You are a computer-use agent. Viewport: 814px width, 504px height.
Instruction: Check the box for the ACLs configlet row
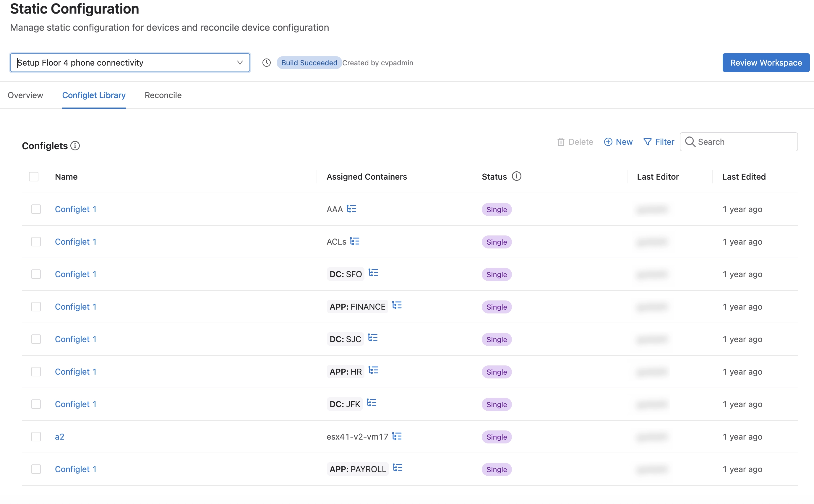coord(36,242)
